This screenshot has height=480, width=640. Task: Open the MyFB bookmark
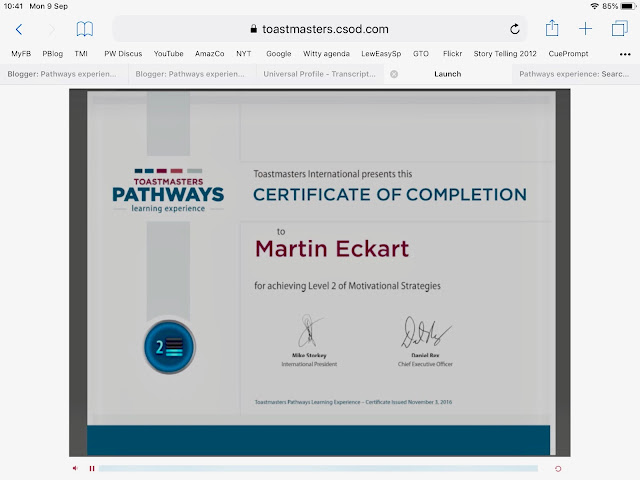click(x=21, y=53)
